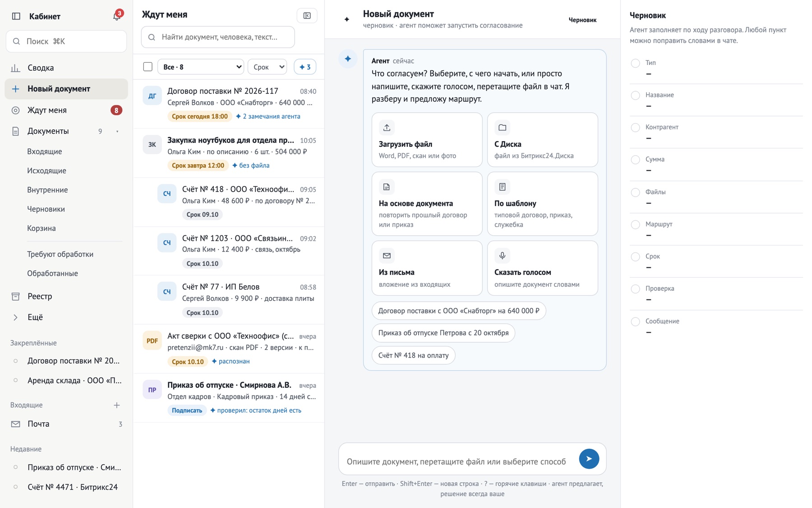Viewport: 812px width, 508px height.
Task: Click the envelope icon in Из письма card
Action: point(387,256)
